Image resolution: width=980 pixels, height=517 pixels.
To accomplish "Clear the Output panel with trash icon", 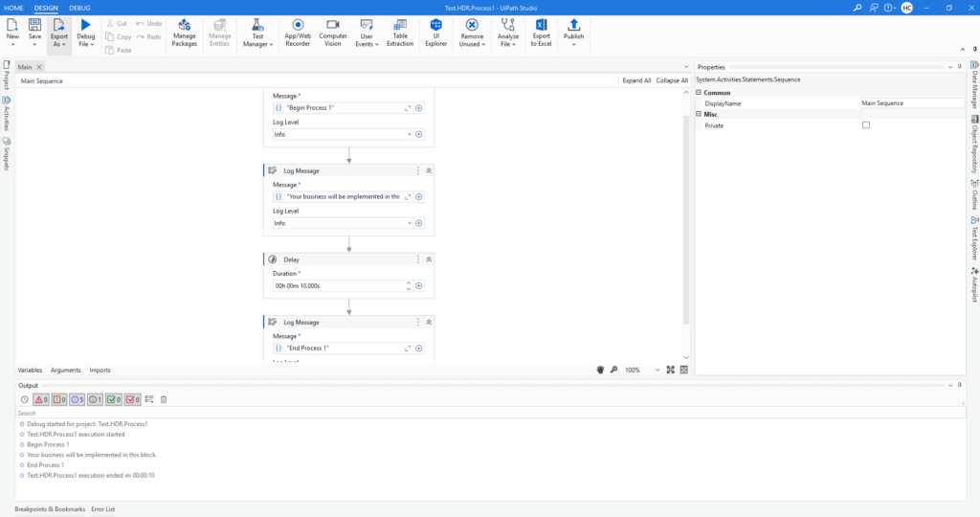I will click(164, 399).
